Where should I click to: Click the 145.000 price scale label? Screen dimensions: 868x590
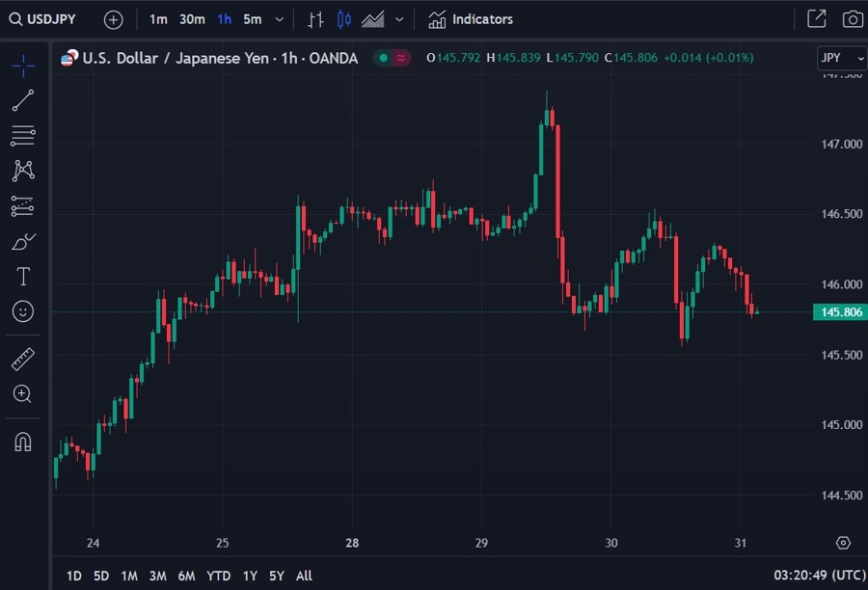click(841, 425)
